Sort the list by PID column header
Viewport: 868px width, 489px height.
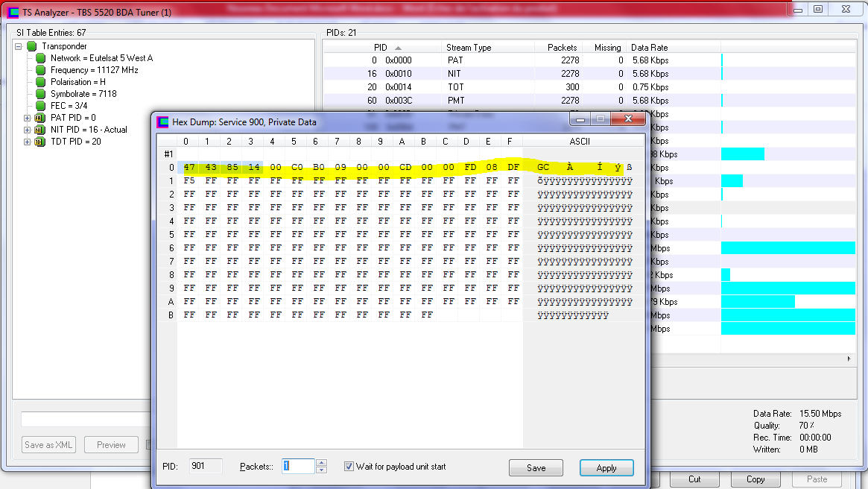point(381,48)
